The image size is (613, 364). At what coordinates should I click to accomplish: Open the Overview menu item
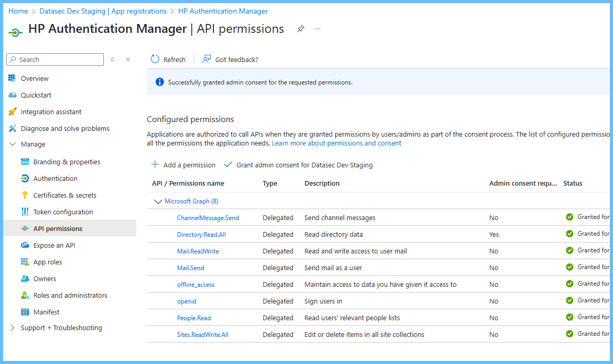point(35,79)
